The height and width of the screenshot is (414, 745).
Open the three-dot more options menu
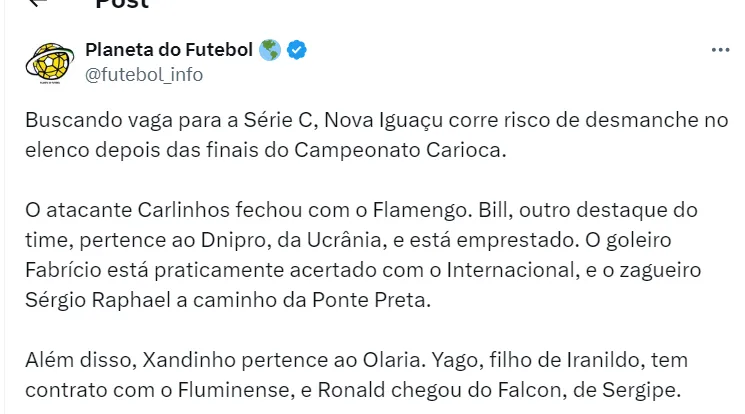point(719,50)
